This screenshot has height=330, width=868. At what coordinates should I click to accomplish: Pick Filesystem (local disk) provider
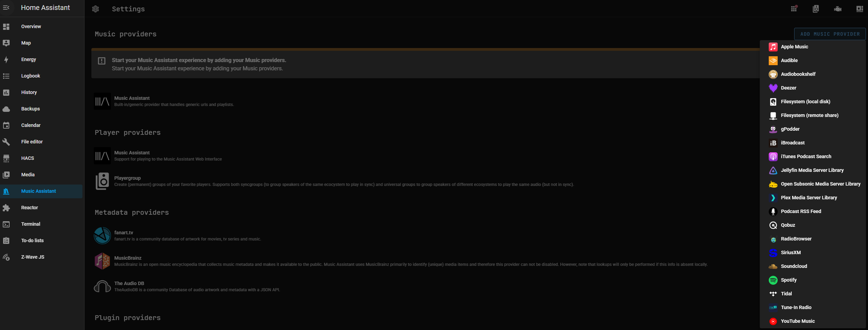[813, 102]
